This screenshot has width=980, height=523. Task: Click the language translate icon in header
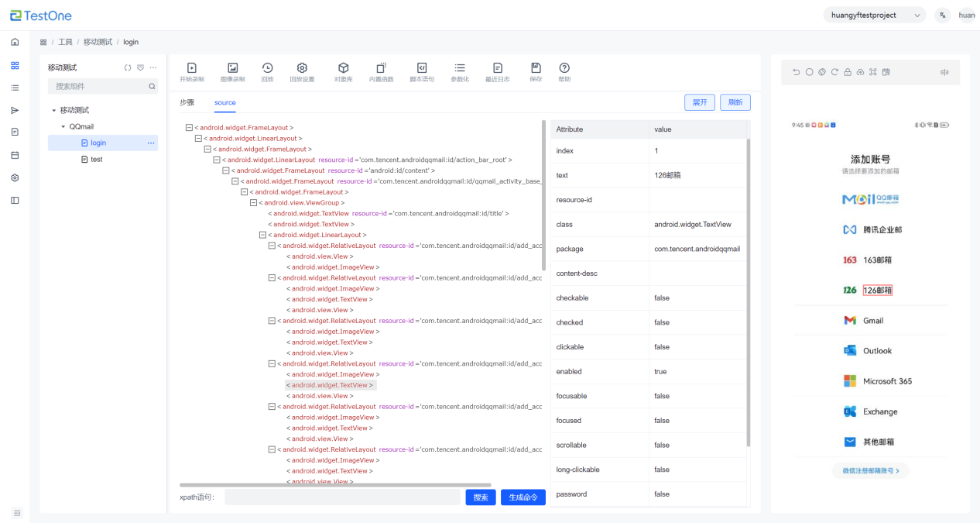pos(942,15)
